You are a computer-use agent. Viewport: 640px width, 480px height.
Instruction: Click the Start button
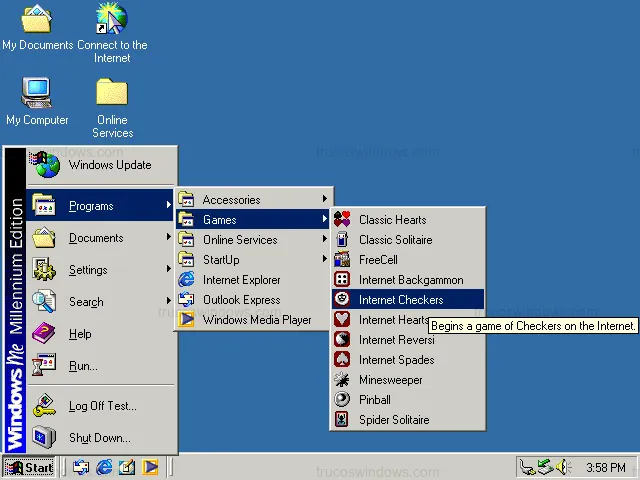click(x=29, y=467)
